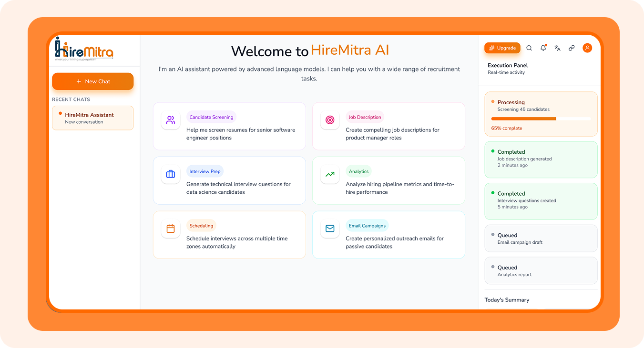Click the search magnifier icon
The width and height of the screenshot is (644, 348).
[x=529, y=48]
